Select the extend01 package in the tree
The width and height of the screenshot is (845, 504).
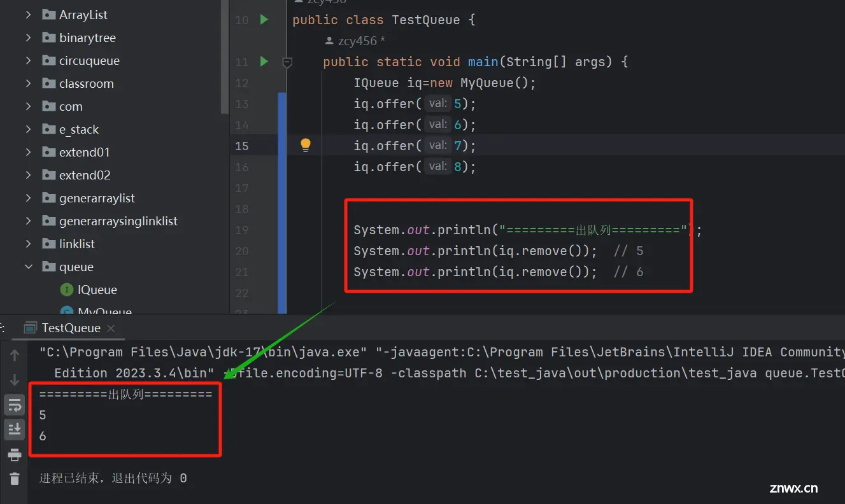84,152
